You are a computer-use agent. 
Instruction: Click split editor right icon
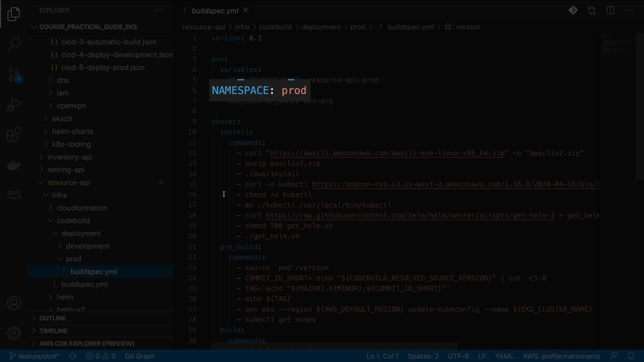coord(610,10)
